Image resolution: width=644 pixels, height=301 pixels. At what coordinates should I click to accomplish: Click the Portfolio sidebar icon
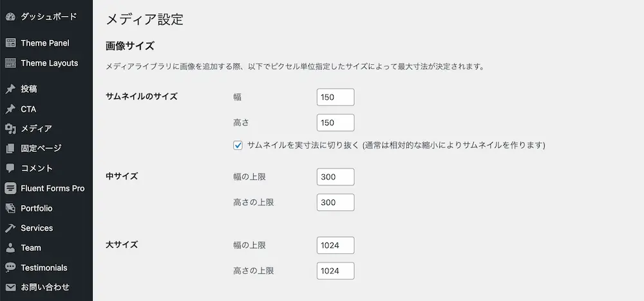click(10, 208)
